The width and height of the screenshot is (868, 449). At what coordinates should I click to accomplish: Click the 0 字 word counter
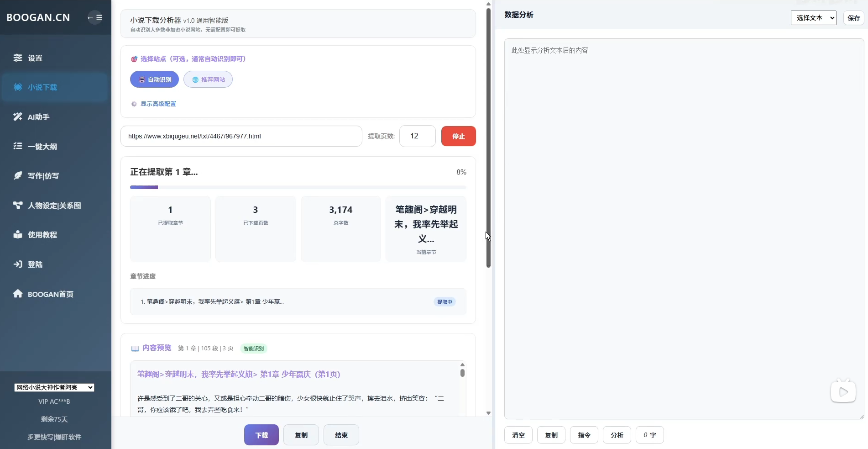click(650, 435)
